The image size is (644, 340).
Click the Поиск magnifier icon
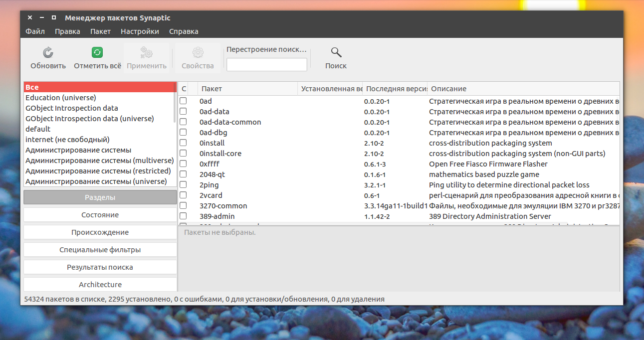(x=336, y=52)
